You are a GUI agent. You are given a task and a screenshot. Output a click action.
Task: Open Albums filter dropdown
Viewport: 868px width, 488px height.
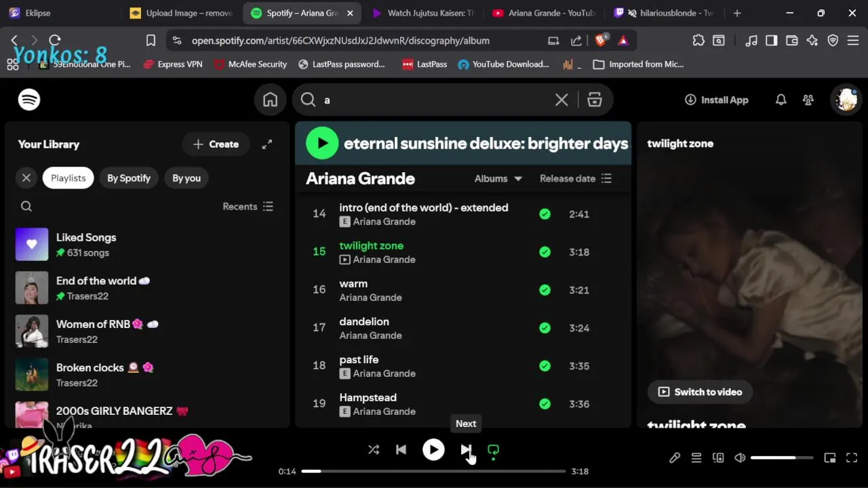point(498,178)
